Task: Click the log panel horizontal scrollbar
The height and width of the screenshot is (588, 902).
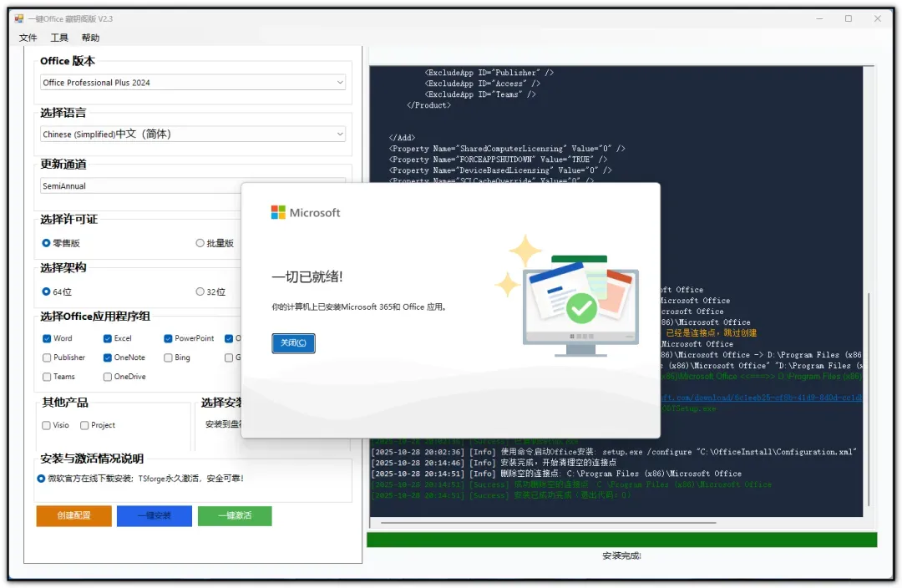Action: pos(548,522)
